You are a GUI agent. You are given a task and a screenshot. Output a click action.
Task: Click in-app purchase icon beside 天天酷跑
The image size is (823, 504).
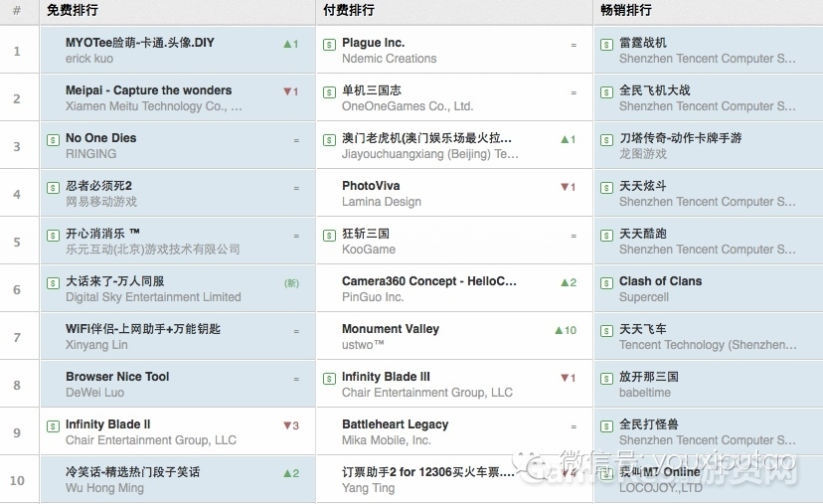(x=606, y=236)
